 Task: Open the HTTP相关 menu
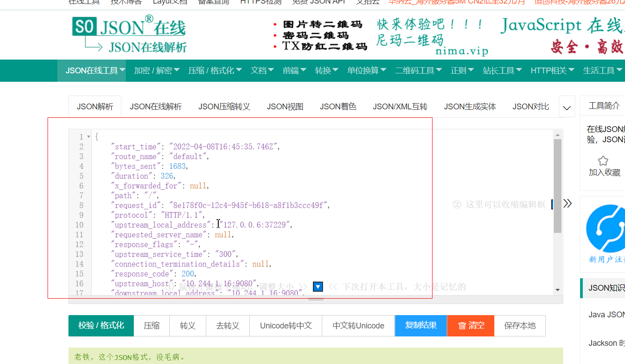[x=553, y=70]
